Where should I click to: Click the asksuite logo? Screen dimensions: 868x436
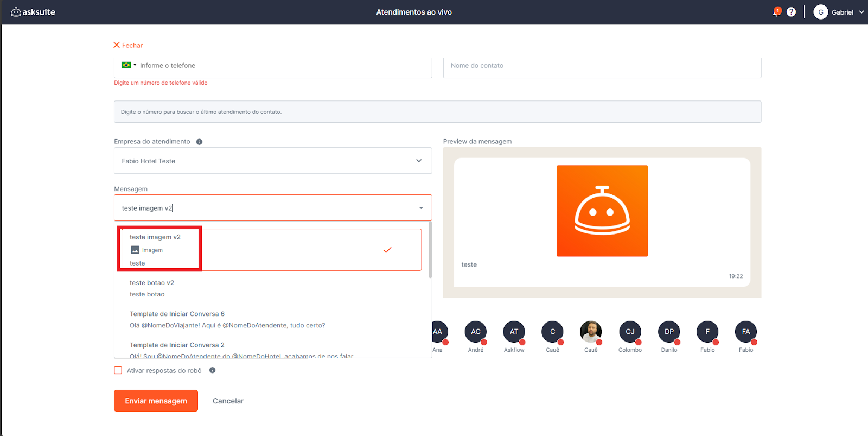click(33, 12)
